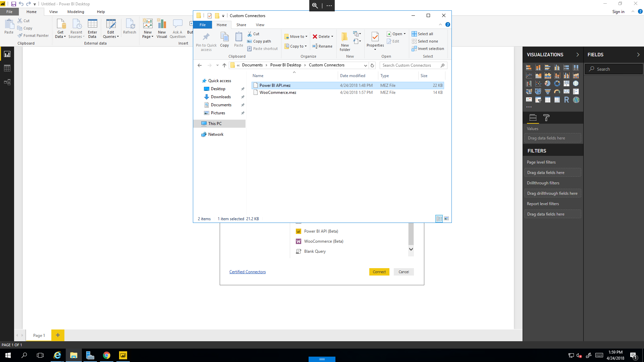This screenshot has width=644, height=362.
Task: Click Select all in the Explorer ribbon
Action: coord(423,34)
